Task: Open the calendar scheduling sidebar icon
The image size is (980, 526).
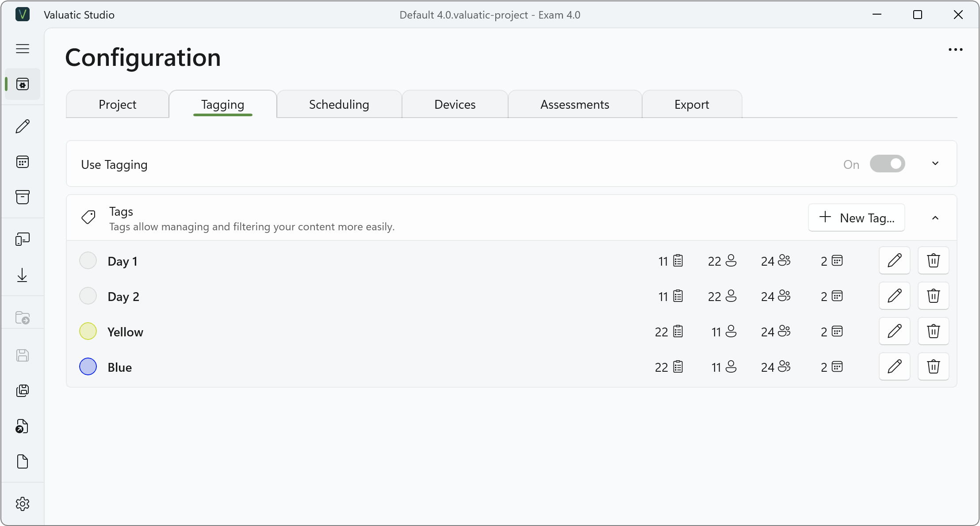Action: coord(23,162)
